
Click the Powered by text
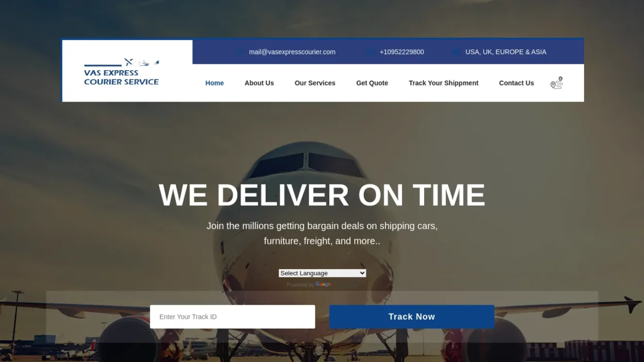[300, 285]
